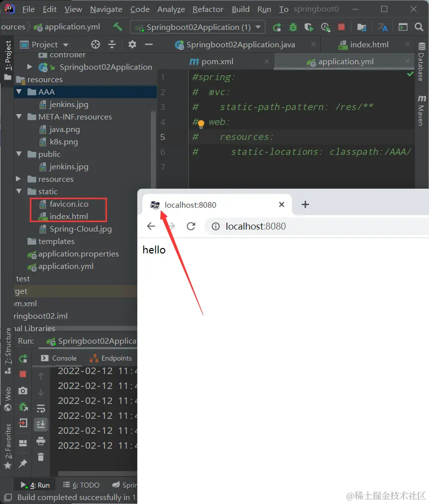Viewport: 429px width, 504px height.
Task: Select application.properties file
Action: tap(78, 254)
